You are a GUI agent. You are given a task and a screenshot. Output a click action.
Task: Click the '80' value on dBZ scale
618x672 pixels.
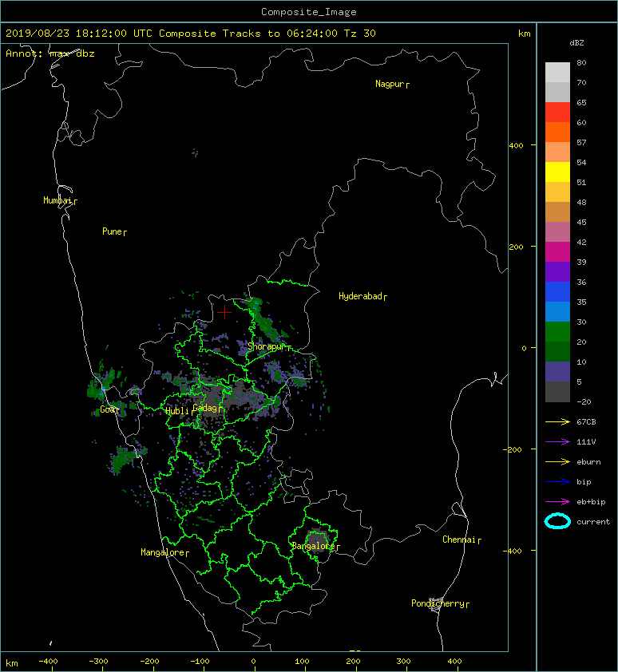tap(581, 62)
